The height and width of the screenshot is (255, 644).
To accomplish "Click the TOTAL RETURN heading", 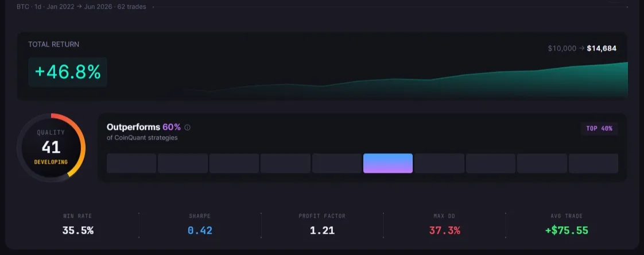I will coord(54,44).
